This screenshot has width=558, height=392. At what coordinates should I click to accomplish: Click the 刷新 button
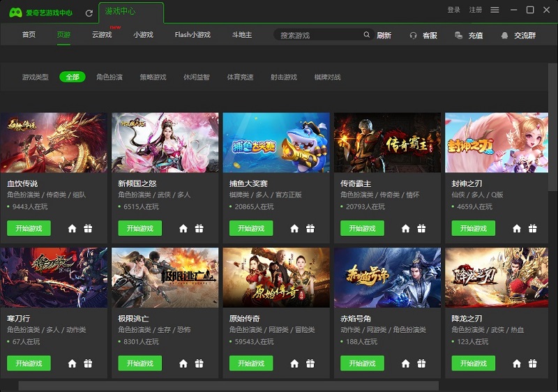[384, 35]
